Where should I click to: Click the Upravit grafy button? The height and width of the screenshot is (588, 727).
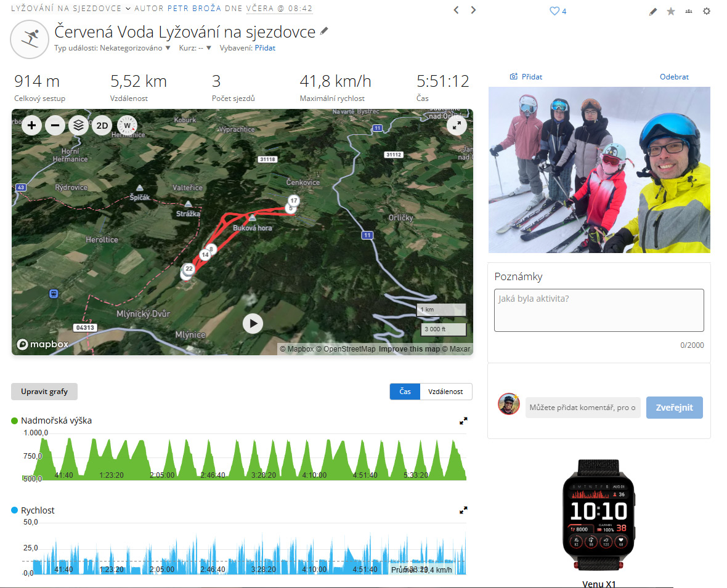pyautogui.click(x=44, y=392)
